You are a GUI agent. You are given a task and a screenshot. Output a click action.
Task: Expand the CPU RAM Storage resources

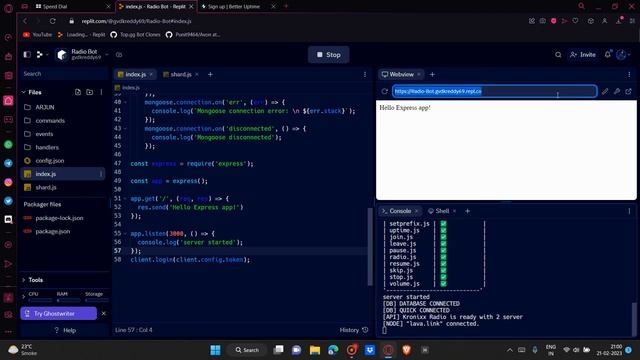pos(23,296)
